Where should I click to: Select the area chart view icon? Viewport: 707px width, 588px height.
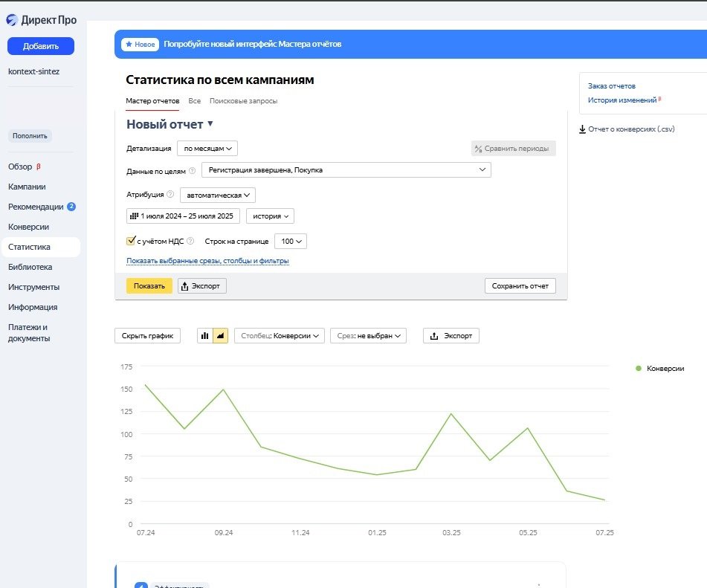[x=220, y=336]
